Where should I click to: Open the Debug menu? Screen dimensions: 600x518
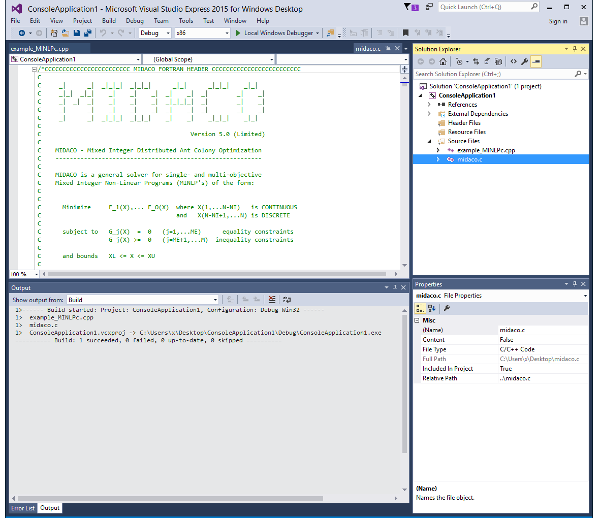(135, 21)
